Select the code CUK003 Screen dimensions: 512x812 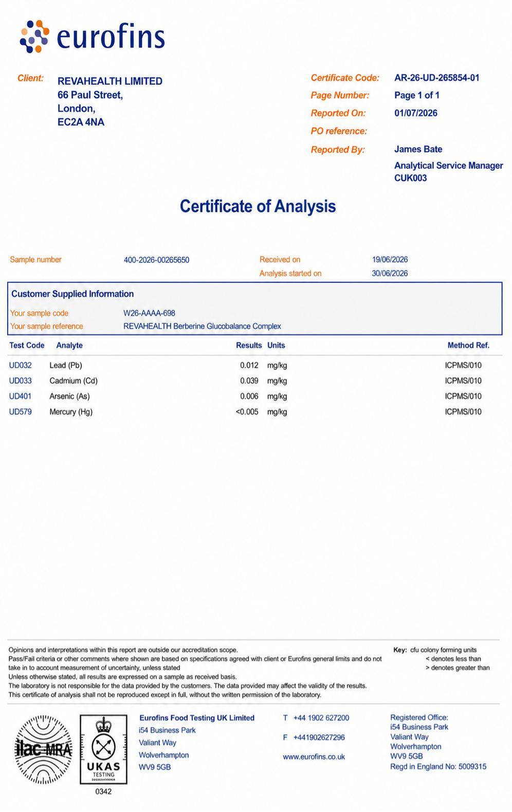coord(410,178)
